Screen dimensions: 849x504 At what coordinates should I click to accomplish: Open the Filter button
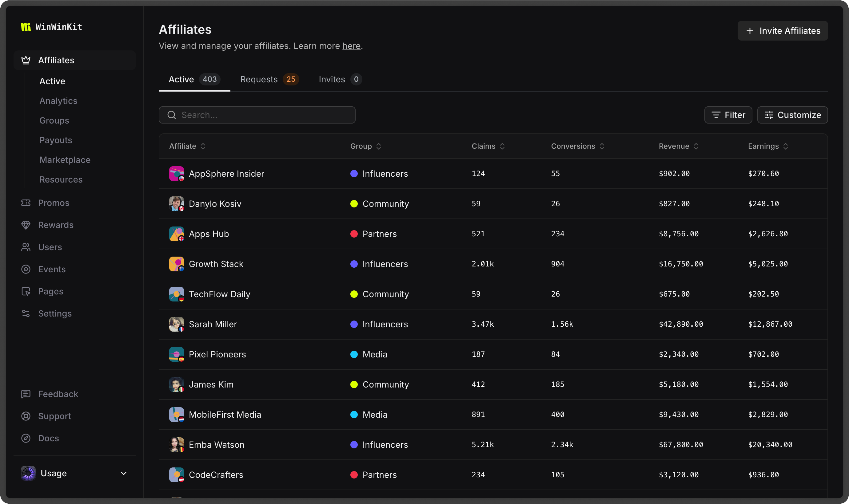728,115
